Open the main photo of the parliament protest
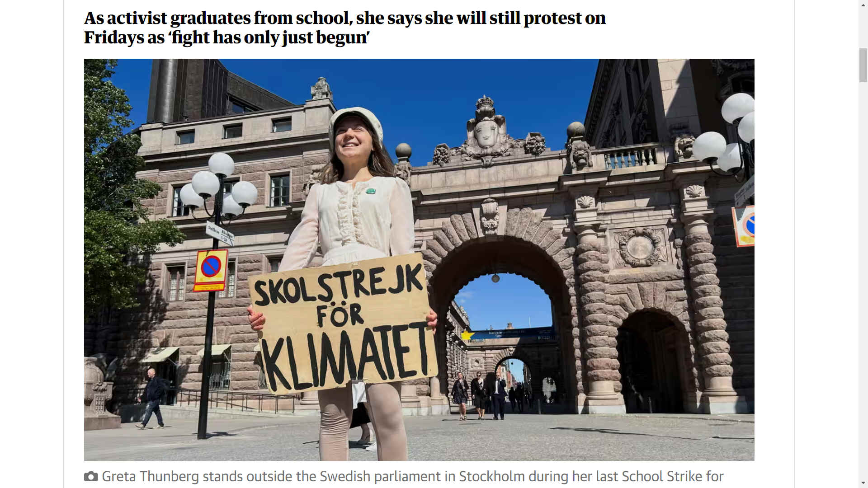Viewport: 868px width, 488px height. click(x=419, y=260)
